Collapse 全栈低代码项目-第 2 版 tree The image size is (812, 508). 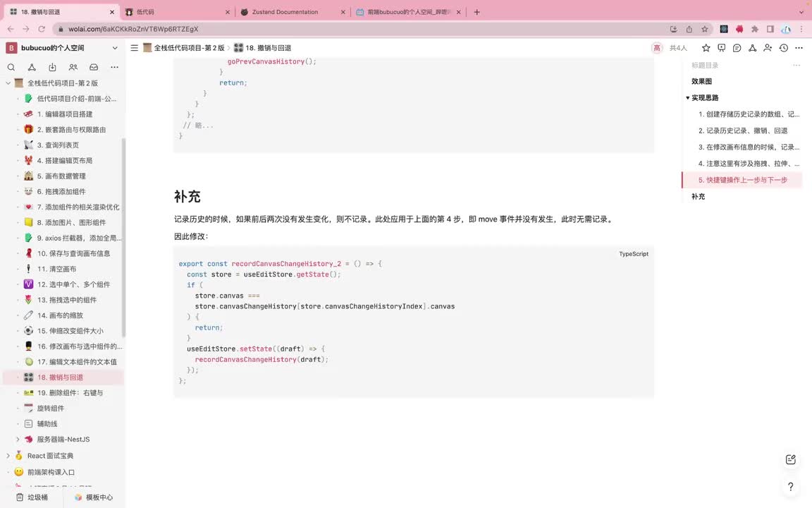point(8,83)
